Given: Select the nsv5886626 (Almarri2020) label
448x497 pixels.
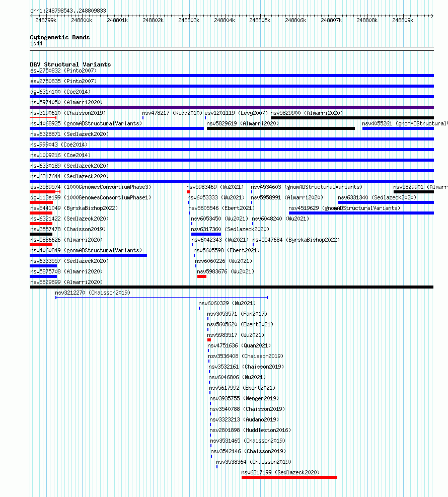Looking at the screenshot, I should tap(66, 240).
